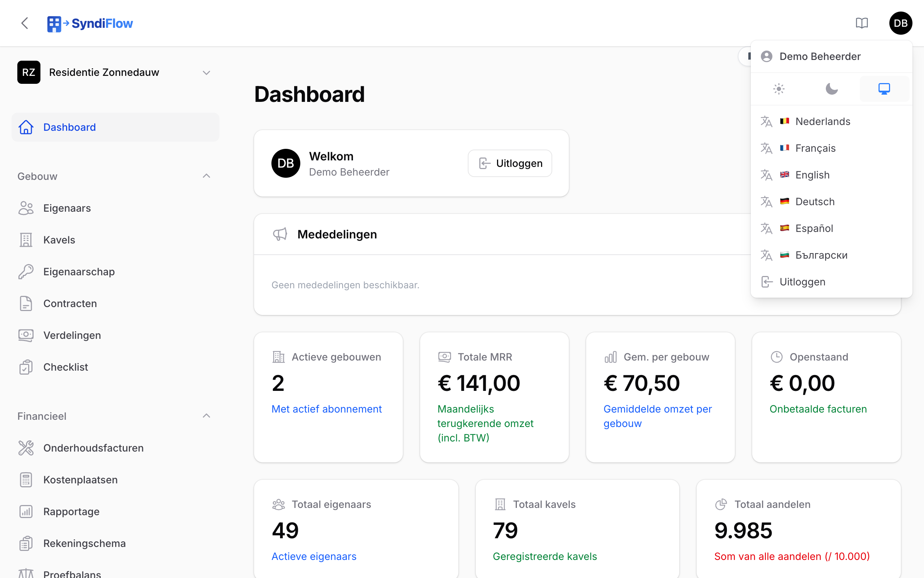The height and width of the screenshot is (578, 924).
Task: Click the DB avatar in Welkom card
Action: tap(286, 163)
